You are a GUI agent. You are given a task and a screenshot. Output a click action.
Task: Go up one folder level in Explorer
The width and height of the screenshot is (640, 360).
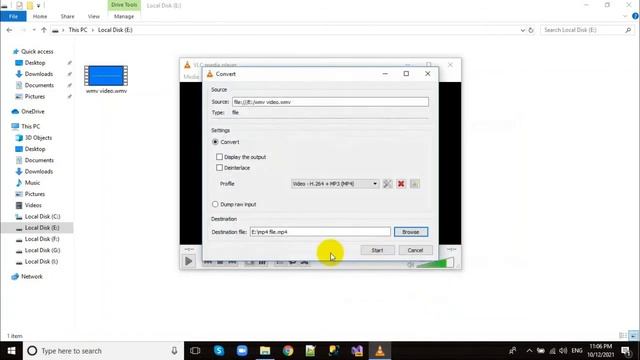tap(44, 30)
